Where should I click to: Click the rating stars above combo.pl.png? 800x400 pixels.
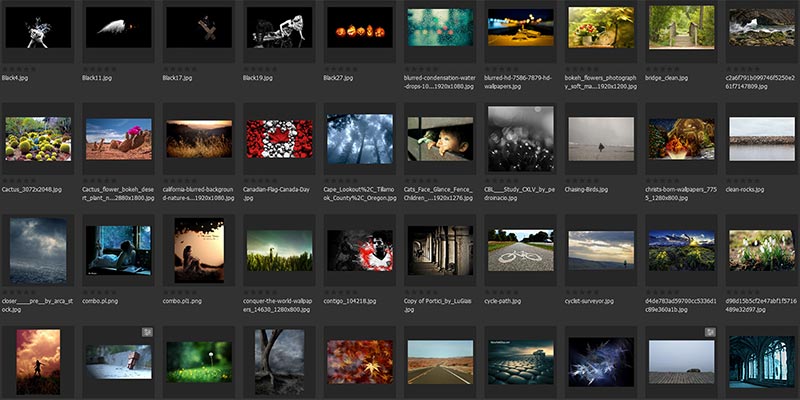pos(99,292)
